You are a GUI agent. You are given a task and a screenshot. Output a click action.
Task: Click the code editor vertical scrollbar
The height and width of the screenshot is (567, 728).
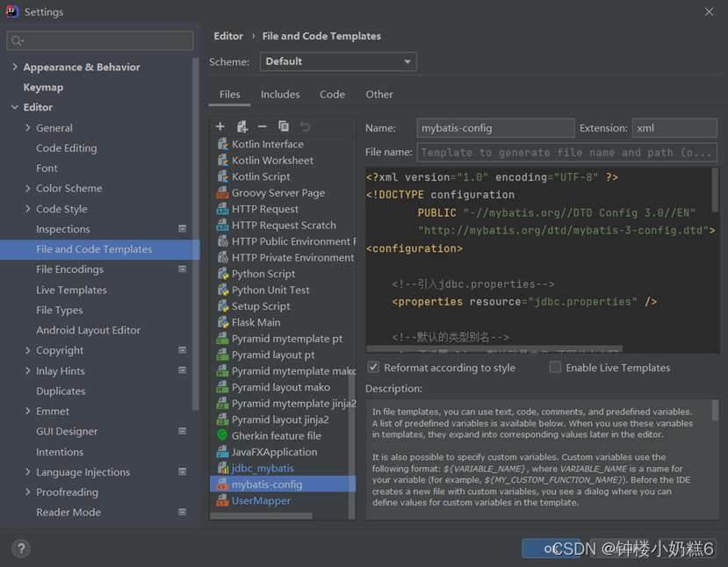click(715, 190)
